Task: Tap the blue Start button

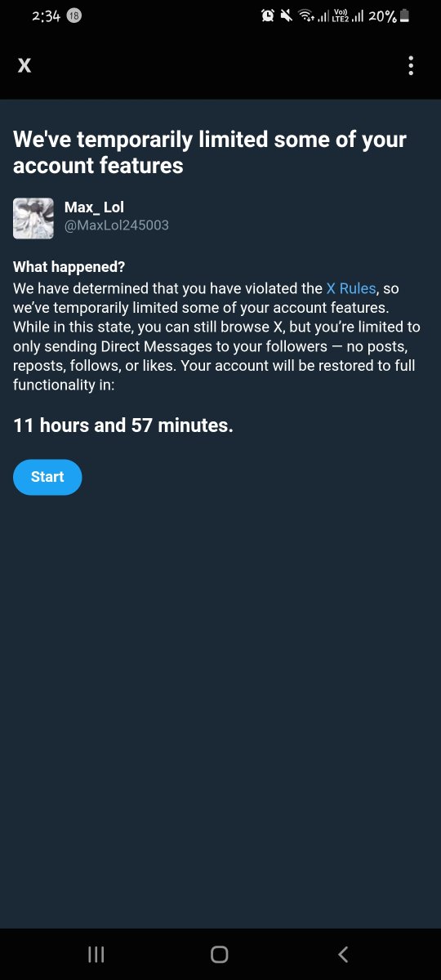Action: [x=47, y=477]
